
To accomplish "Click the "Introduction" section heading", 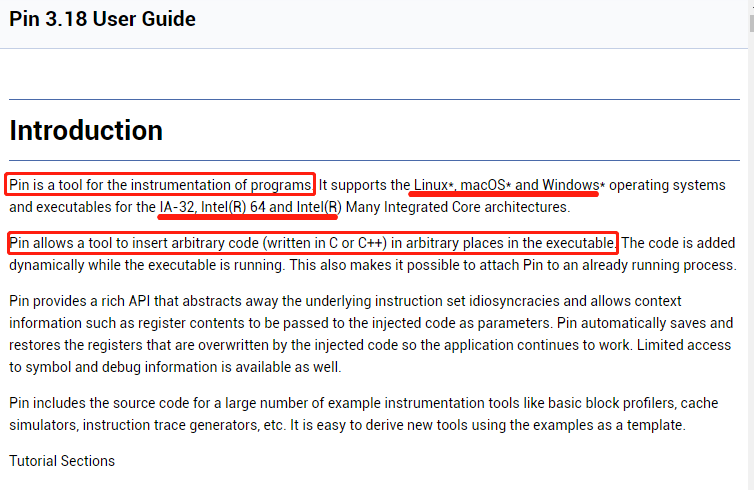I will (x=86, y=131).
